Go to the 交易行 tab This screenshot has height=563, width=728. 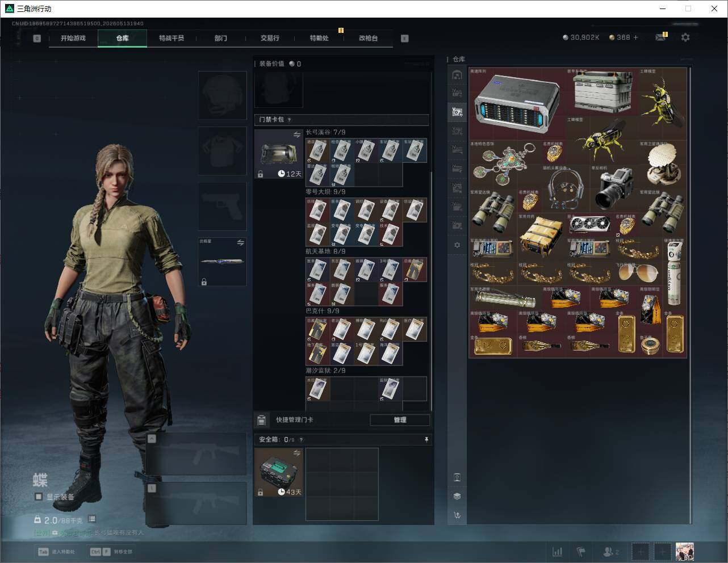tap(270, 38)
